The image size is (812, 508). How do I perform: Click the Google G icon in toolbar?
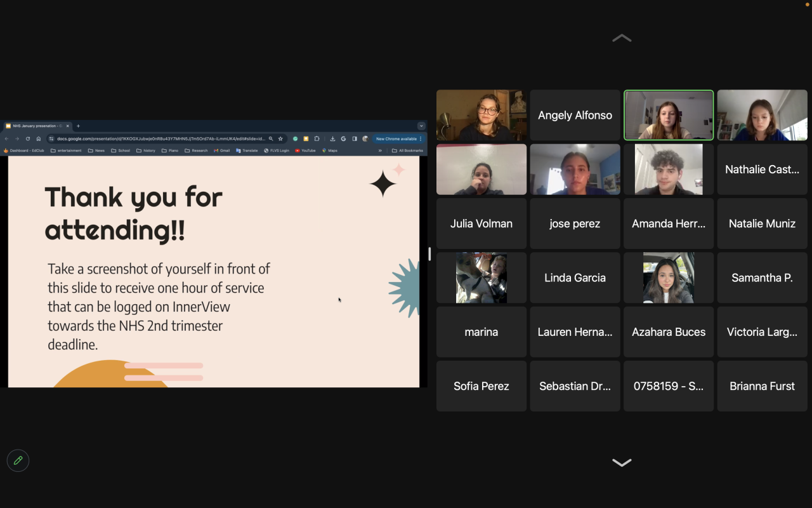(x=343, y=138)
